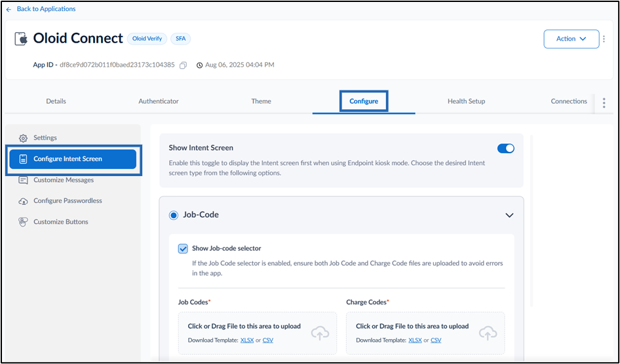Click the Oloid Connect app logo icon
The height and width of the screenshot is (364, 620).
pos(20,39)
